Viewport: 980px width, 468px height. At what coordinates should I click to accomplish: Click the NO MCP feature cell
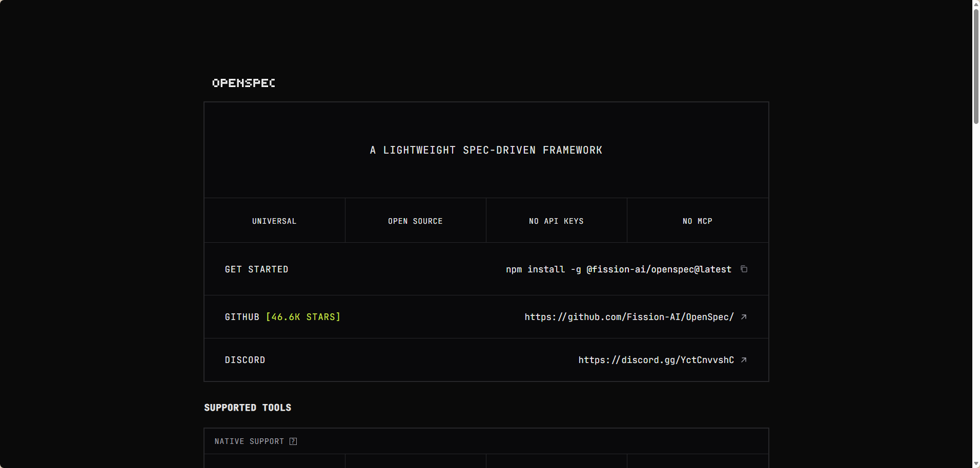tap(698, 221)
